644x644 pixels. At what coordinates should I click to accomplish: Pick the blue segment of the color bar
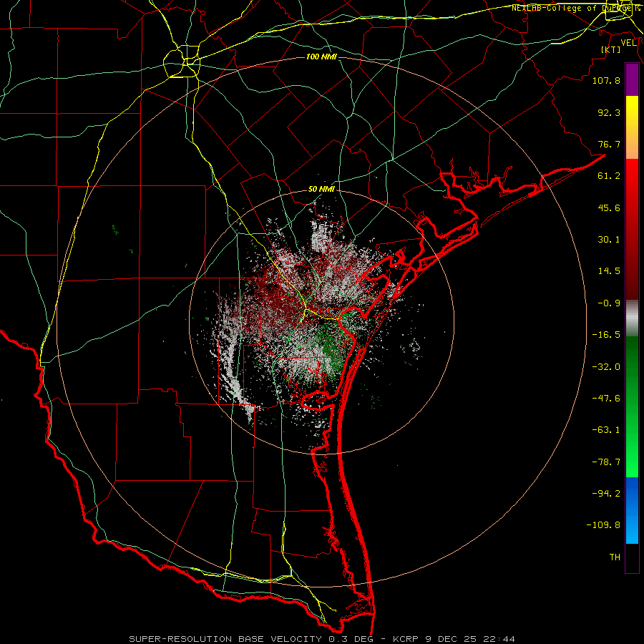pyautogui.click(x=632, y=510)
